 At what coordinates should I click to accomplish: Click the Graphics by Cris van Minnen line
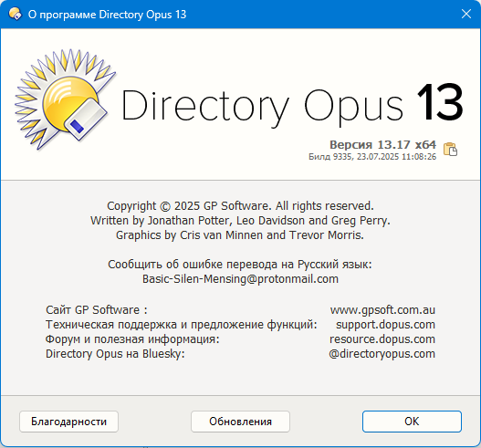(240, 235)
